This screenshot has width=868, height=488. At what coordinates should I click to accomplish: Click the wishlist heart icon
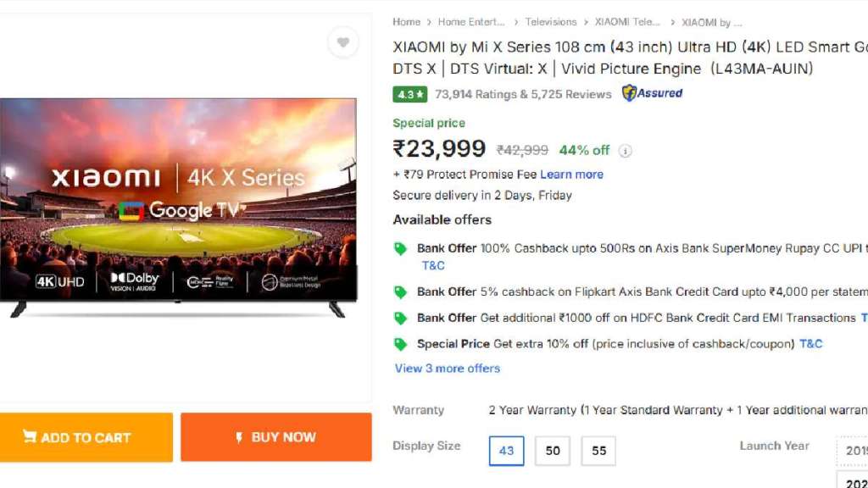342,42
